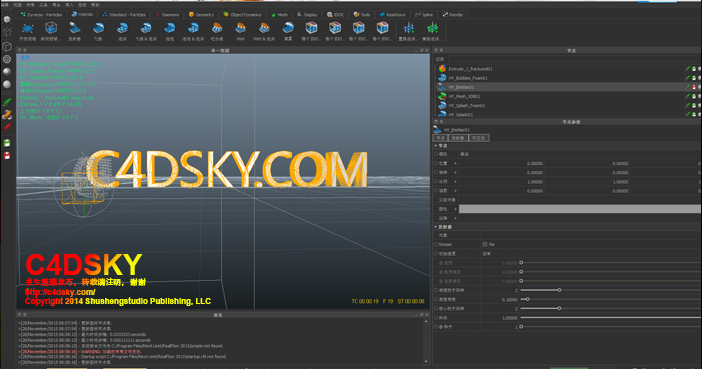Toggle cache disk icon for HY_Bubbles_Foam01
Screen dimensions: 702x369
point(694,78)
